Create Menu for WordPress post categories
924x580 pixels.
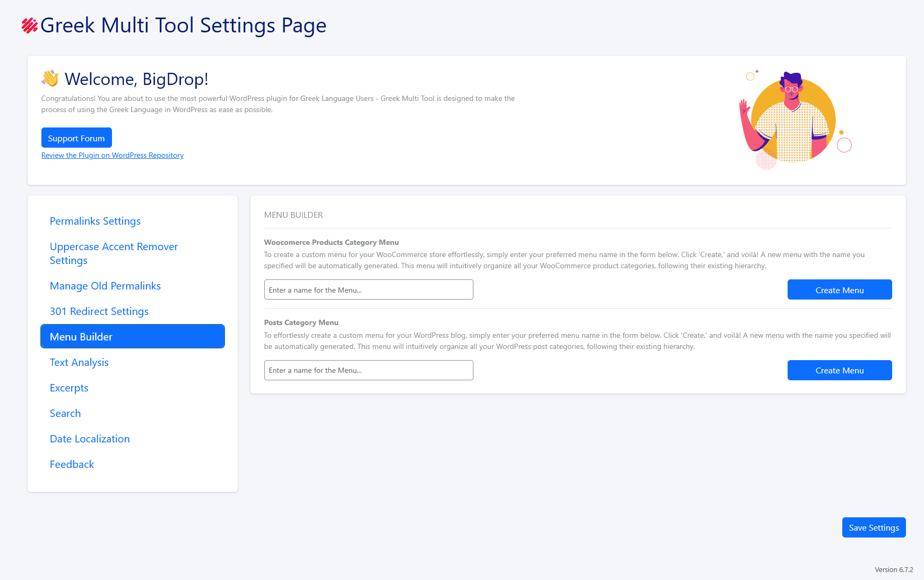[x=839, y=370]
